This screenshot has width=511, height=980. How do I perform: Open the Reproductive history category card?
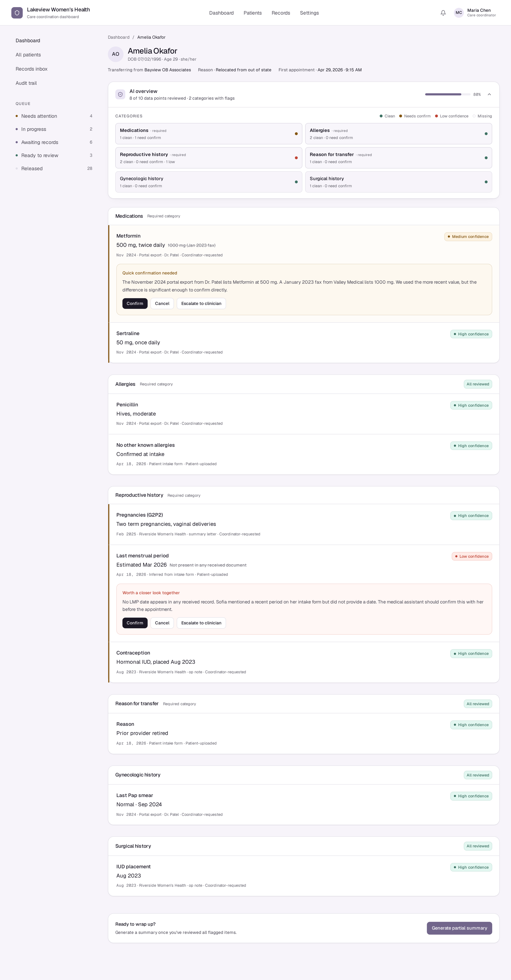209,158
